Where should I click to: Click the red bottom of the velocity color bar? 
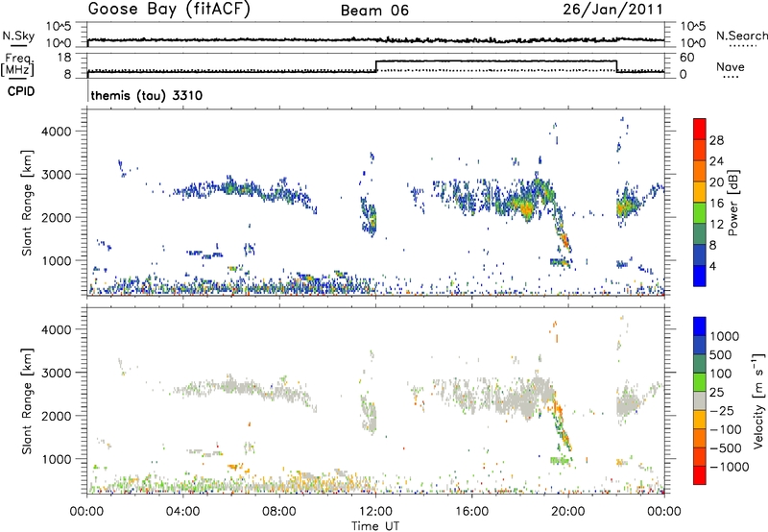tap(700, 475)
